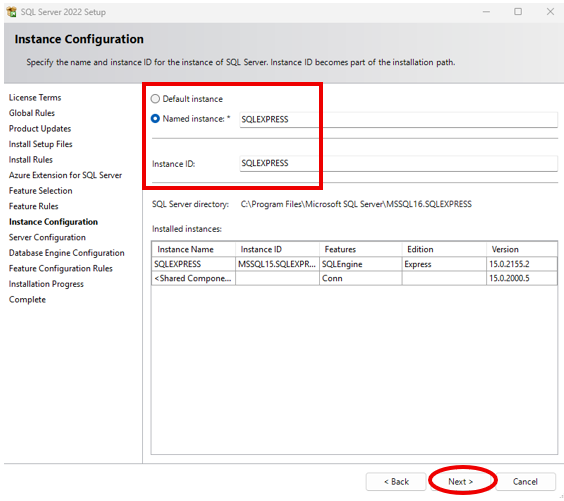
Task: Open Feature Configuration Rules step
Action: tap(61, 268)
